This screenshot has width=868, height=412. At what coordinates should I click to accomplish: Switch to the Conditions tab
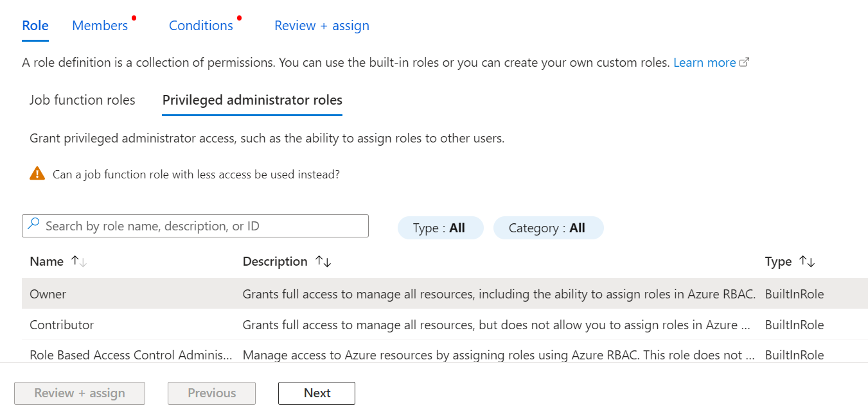click(200, 26)
